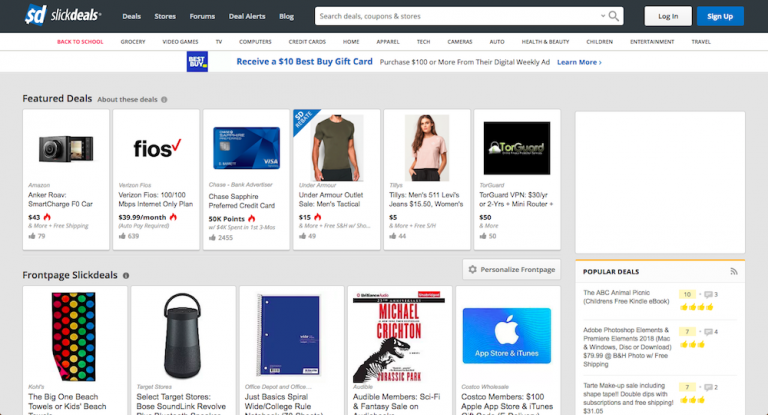Viewport: 768px width, 415px height.
Task: Click the Best Buy logo in the banner
Action: [201, 62]
